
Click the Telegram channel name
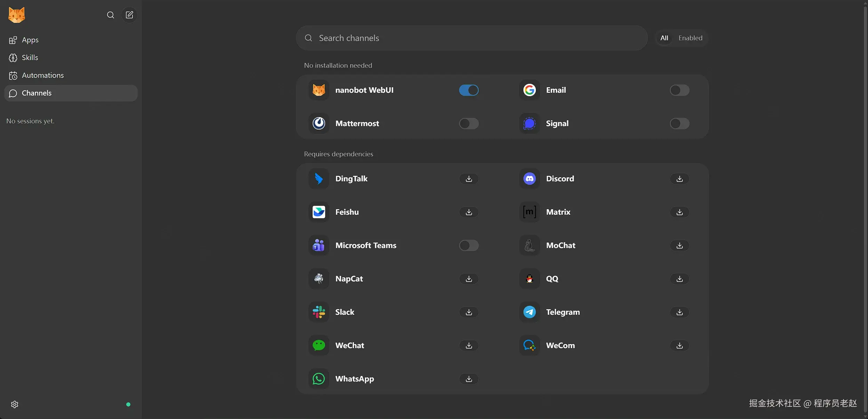(563, 312)
